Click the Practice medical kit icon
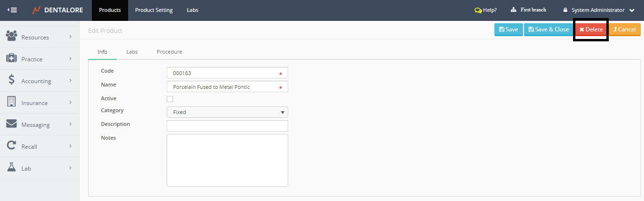The image size is (644, 201). coord(11,58)
